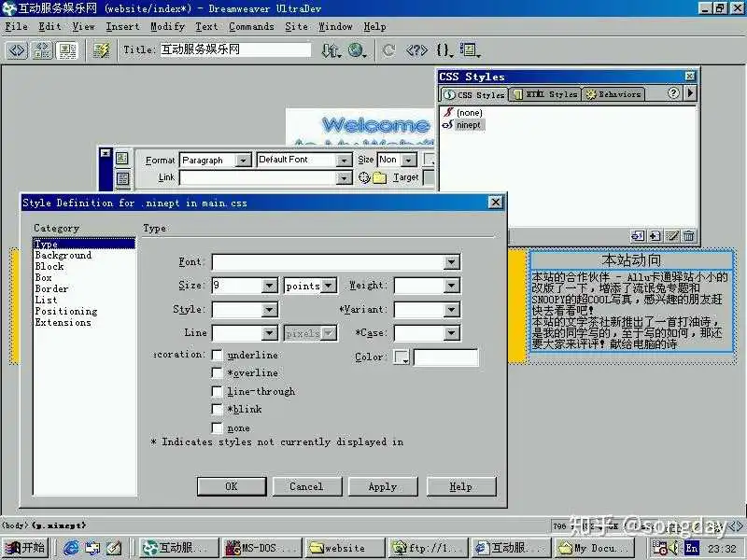Open the Code Navigation braces icon

[444, 50]
